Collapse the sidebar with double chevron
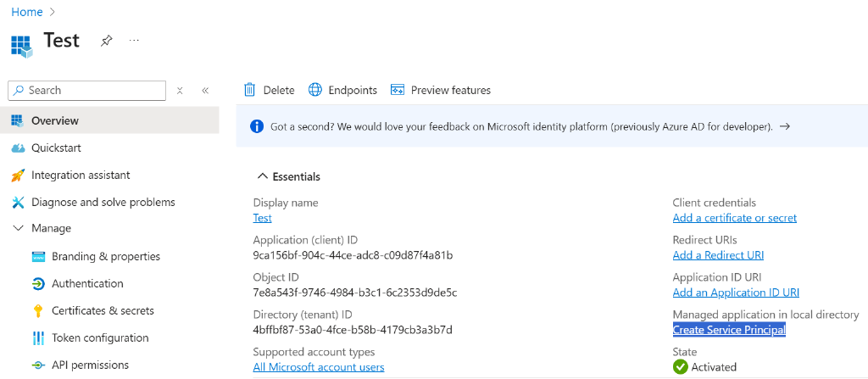Image resolution: width=868 pixels, height=379 pixels. tap(205, 91)
